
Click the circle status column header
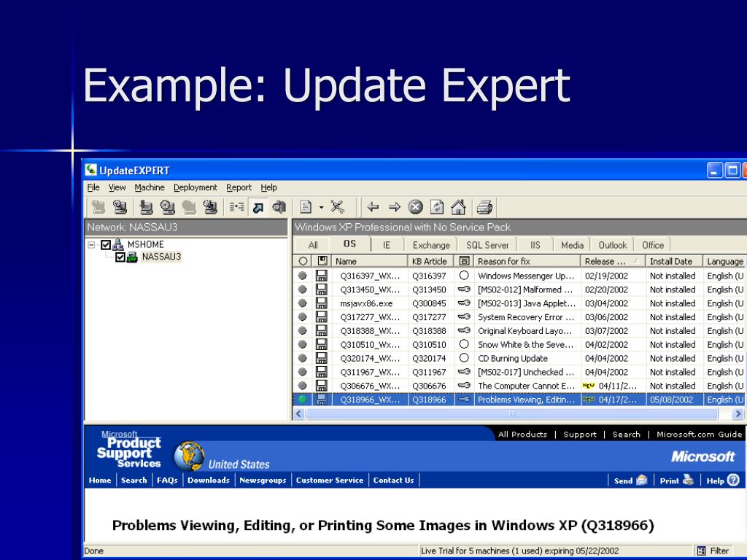pyautogui.click(x=303, y=261)
